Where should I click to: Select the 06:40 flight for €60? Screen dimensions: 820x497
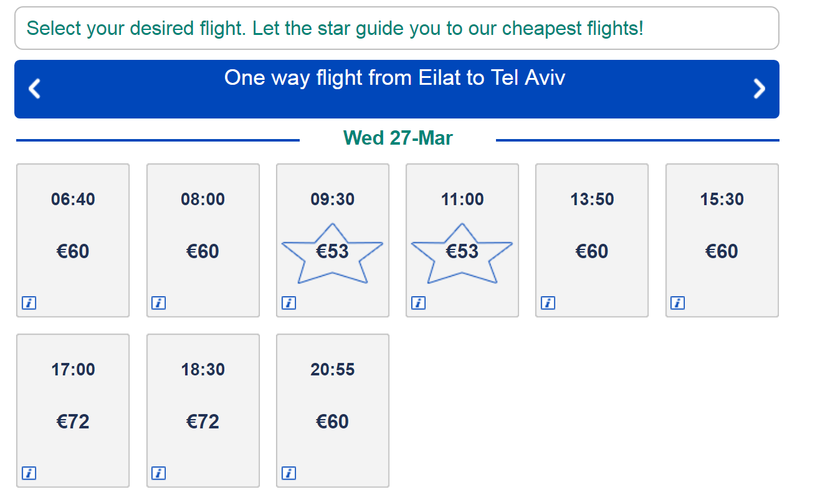(73, 240)
